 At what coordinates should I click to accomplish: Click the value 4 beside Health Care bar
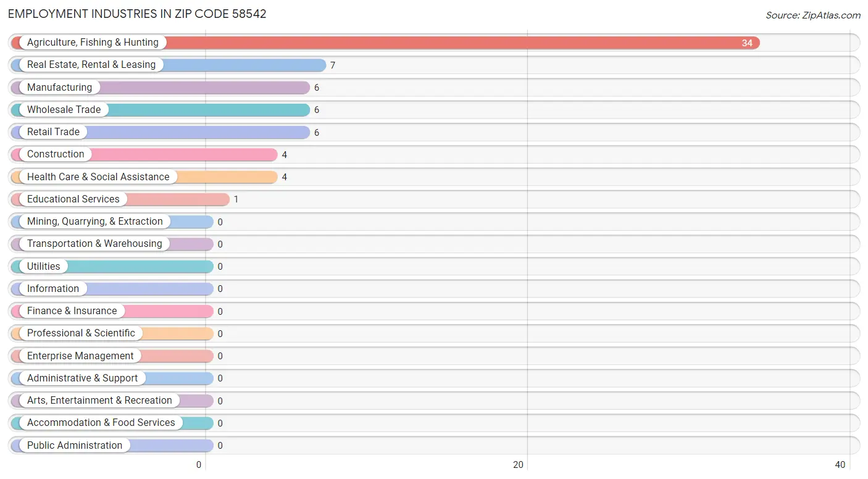285,177
